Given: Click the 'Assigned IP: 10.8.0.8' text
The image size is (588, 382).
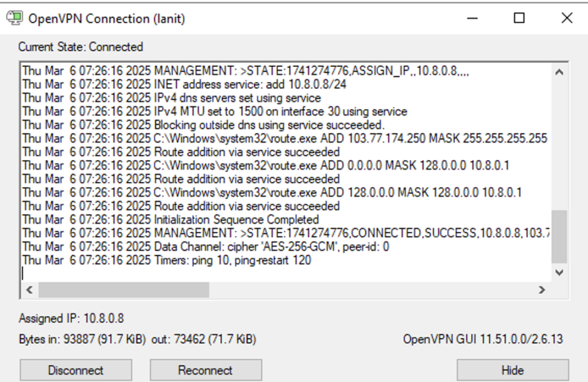Looking at the screenshot, I should [x=71, y=318].
